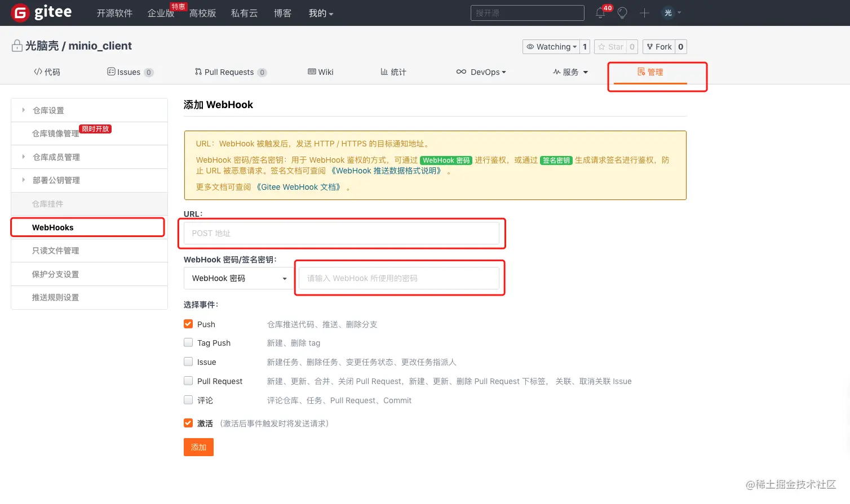This screenshot has width=850, height=504.
Task: Expand 仓库设置 in sidebar
Action: point(90,110)
